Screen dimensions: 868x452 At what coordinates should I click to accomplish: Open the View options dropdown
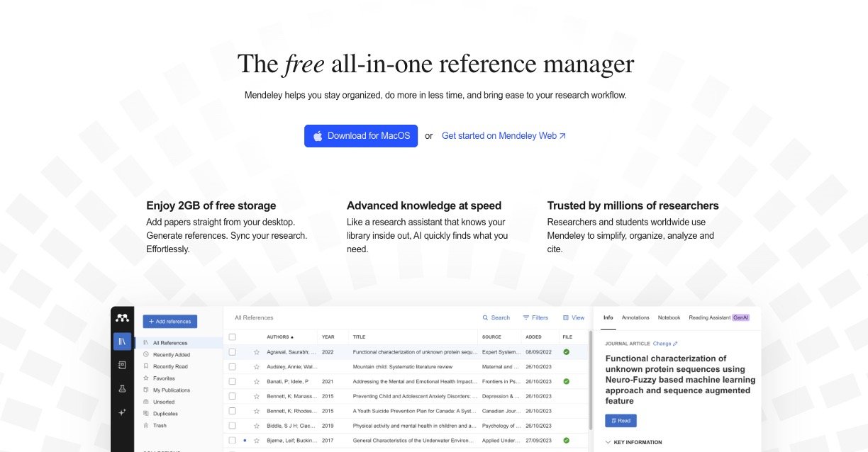click(x=574, y=318)
